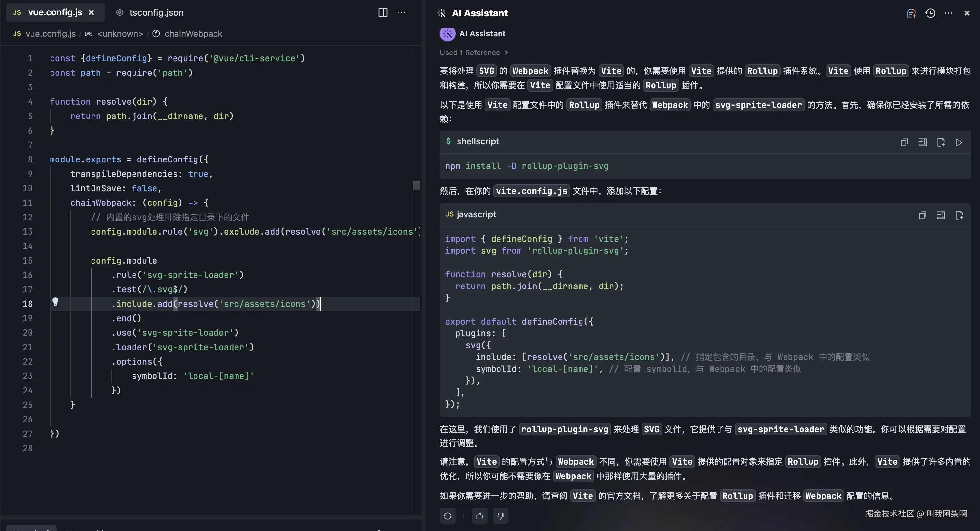980x531 pixels.
Task: Open chainWebpack breadcrumb item
Action: coord(193,34)
